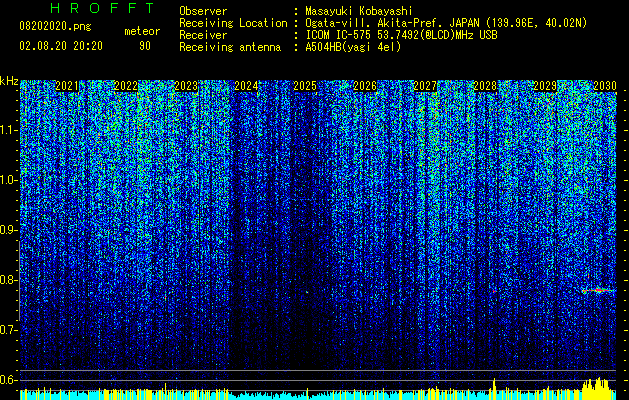Click the 0.7 kHz axis label
This screenshot has height=400, width=629.
[9, 330]
